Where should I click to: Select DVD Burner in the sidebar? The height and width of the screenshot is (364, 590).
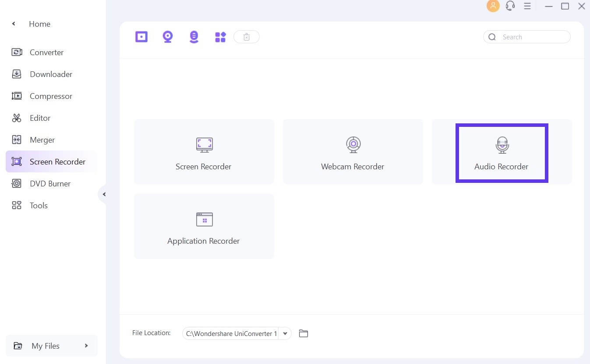click(x=51, y=184)
